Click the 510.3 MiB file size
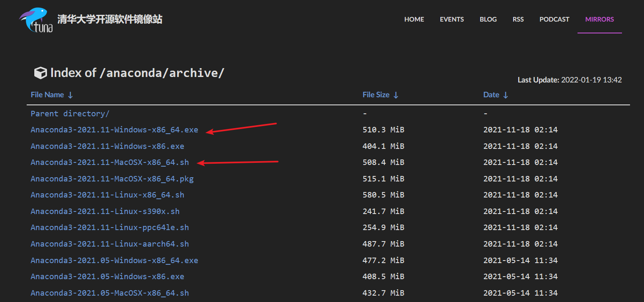Viewport: 644px width, 302px height. click(384, 130)
